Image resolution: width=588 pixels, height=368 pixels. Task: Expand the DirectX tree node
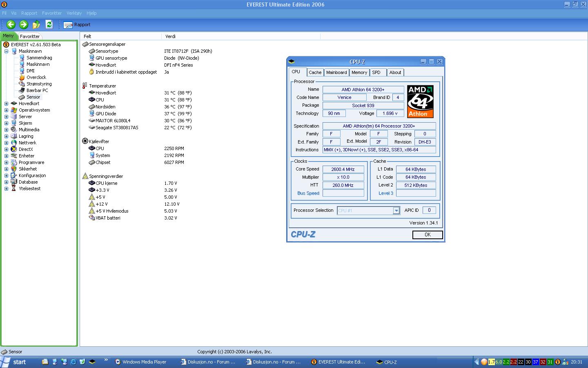pos(6,149)
